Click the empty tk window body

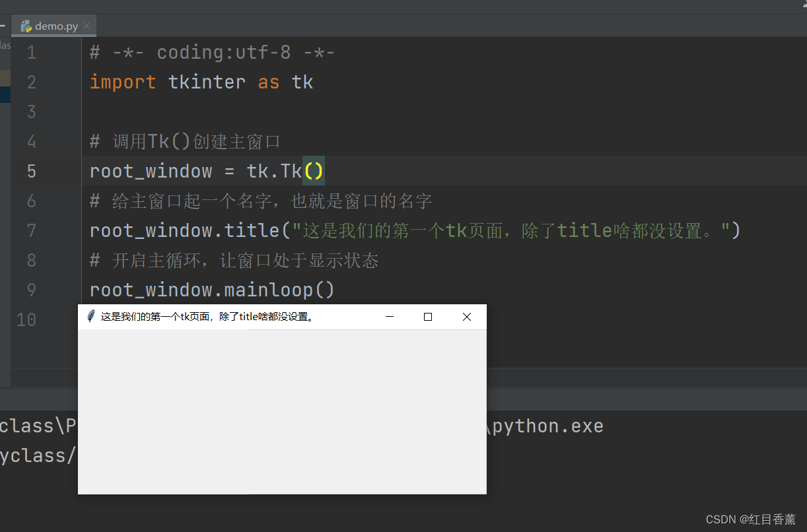[282, 411]
